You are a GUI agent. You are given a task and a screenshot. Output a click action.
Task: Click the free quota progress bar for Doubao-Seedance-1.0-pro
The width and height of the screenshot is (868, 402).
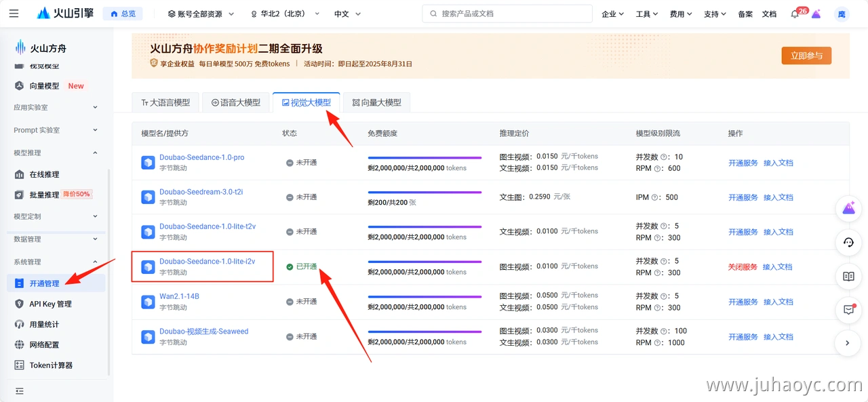425,157
